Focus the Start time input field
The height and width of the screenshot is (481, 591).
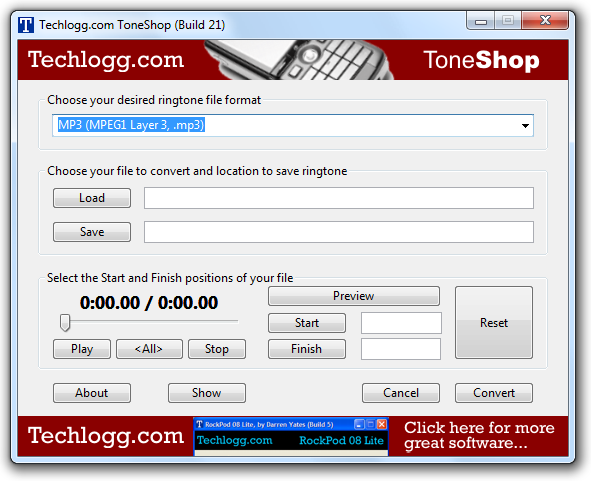(401, 323)
